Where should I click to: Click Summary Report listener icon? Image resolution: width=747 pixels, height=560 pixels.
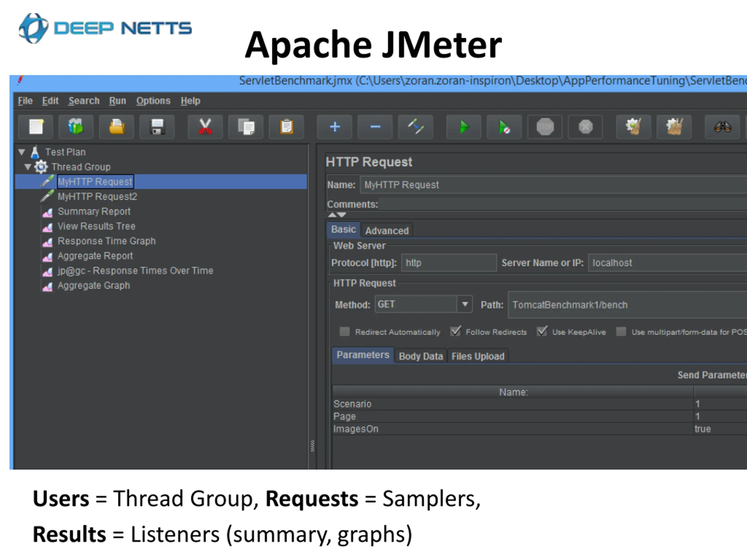[48, 212]
